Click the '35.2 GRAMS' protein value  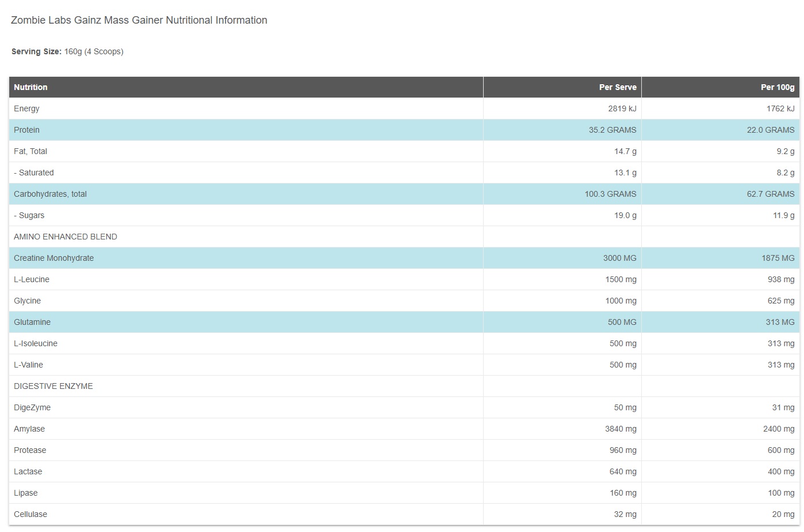click(612, 130)
